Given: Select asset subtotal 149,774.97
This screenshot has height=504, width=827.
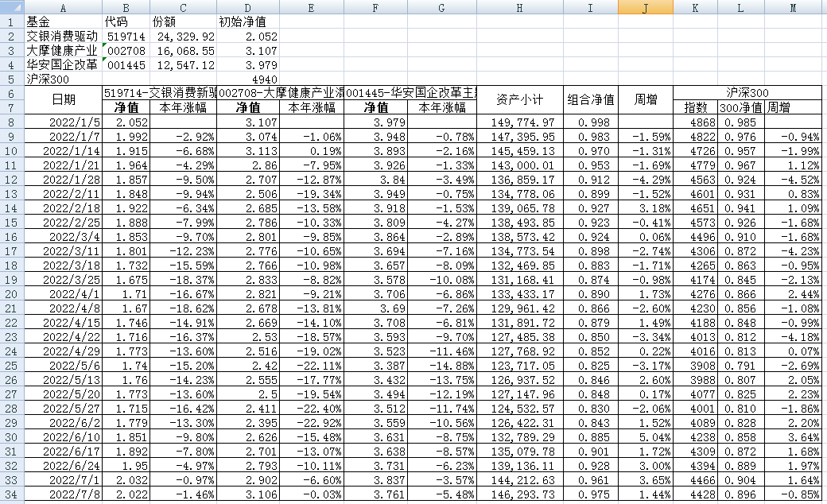Looking at the screenshot, I should coord(519,122).
